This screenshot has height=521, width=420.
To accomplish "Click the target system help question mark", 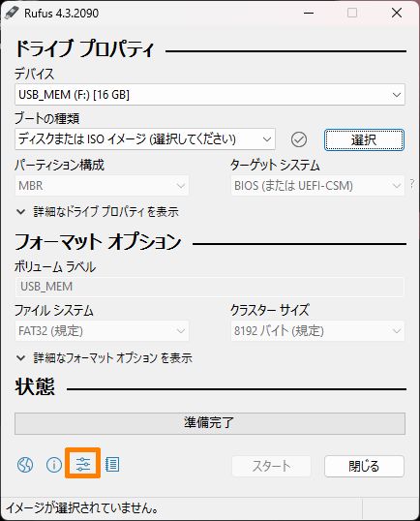I will pyautogui.click(x=412, y=184).
